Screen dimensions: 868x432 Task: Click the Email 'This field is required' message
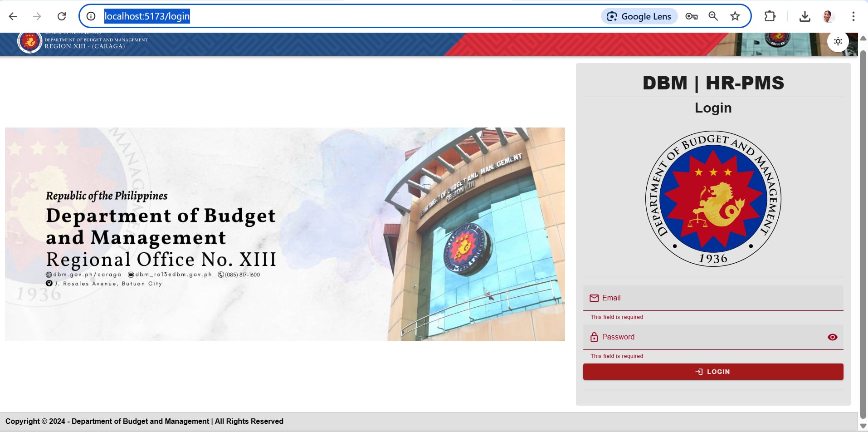click(x=617, y=317)
